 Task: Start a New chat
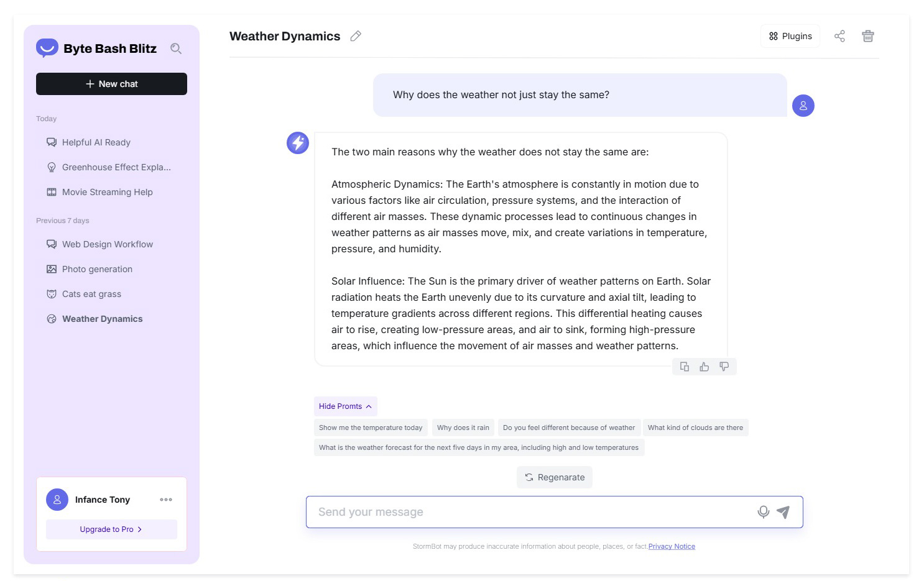111,84
